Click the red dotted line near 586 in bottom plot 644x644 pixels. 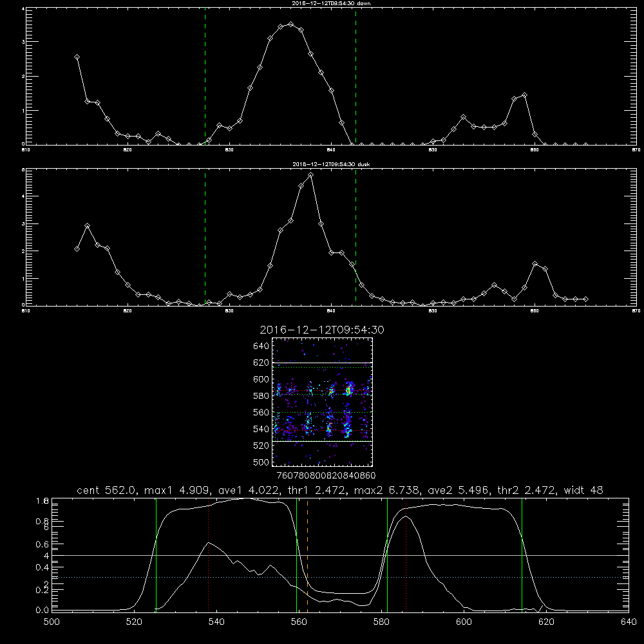point(406,555)
